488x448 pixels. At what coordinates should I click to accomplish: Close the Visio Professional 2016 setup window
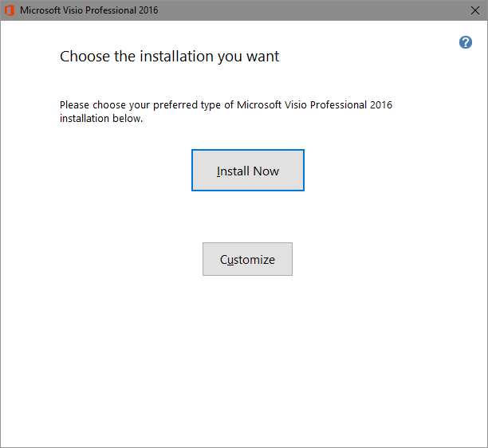(475, 10)
